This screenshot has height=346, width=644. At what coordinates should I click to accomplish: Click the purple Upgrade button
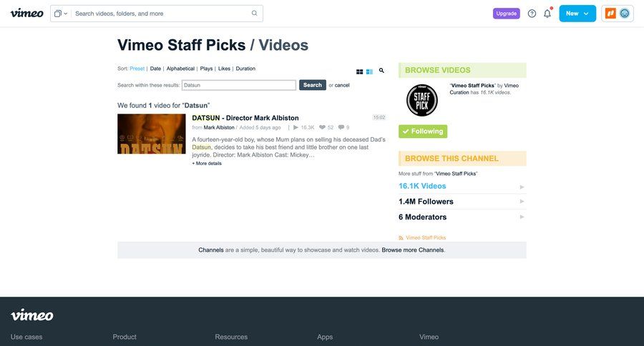[507, 14]
